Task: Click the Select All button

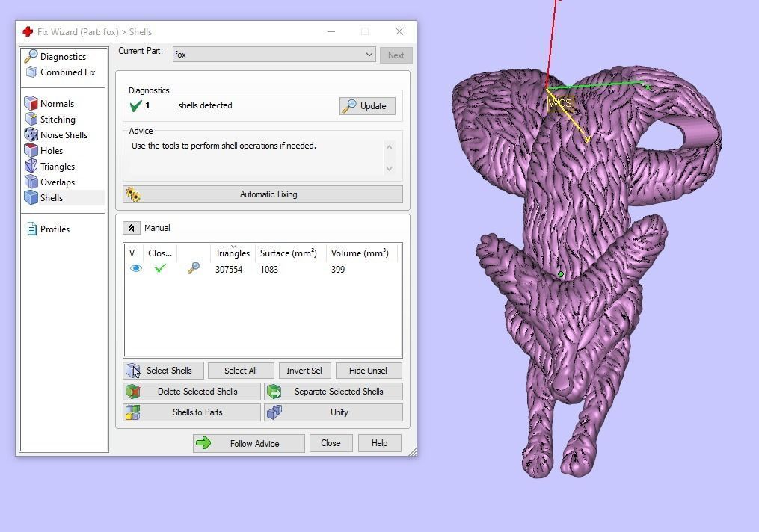Action: 241,371
